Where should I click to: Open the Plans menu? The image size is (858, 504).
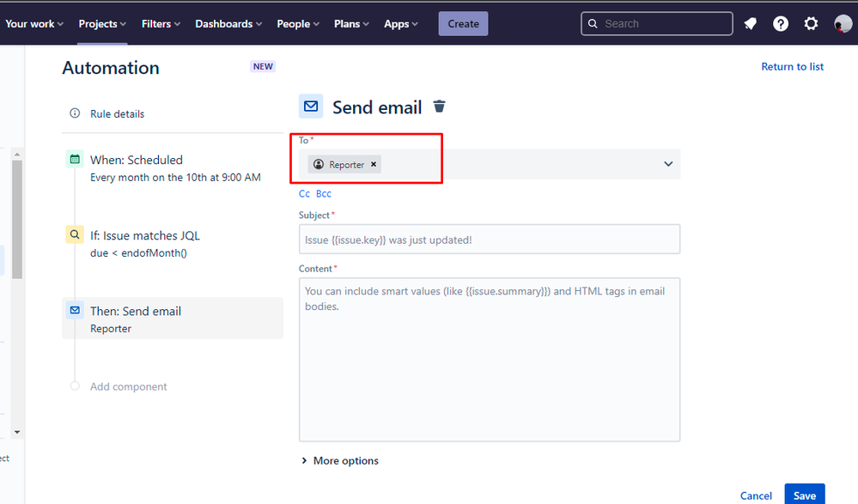pos(351,23)
